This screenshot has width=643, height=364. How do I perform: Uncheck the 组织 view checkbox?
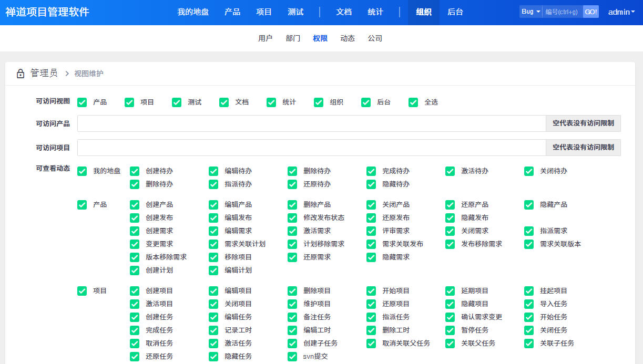pyautogui.click(x=319, y=102)
